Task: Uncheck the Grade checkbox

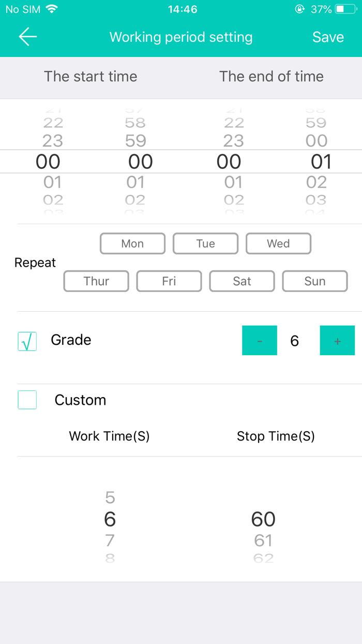Action: click(27, 341)
